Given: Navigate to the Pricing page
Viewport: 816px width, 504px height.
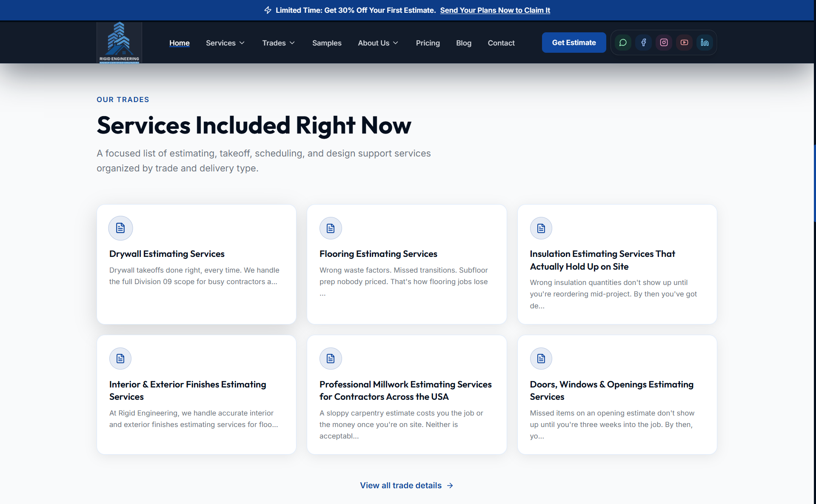Looking at the screenshot, I should 428,43.
